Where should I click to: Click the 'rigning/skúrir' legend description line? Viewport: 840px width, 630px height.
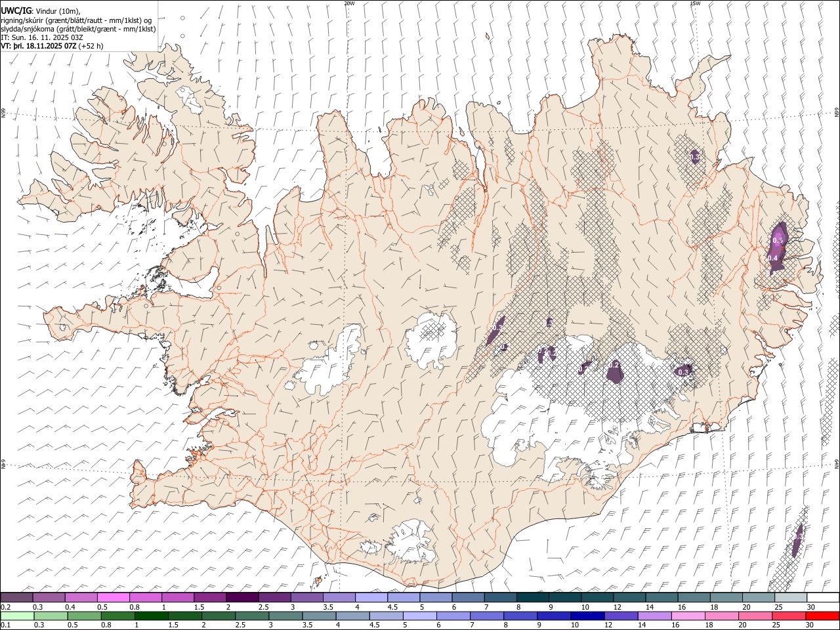pyautogui.click(x=76, y=20)
